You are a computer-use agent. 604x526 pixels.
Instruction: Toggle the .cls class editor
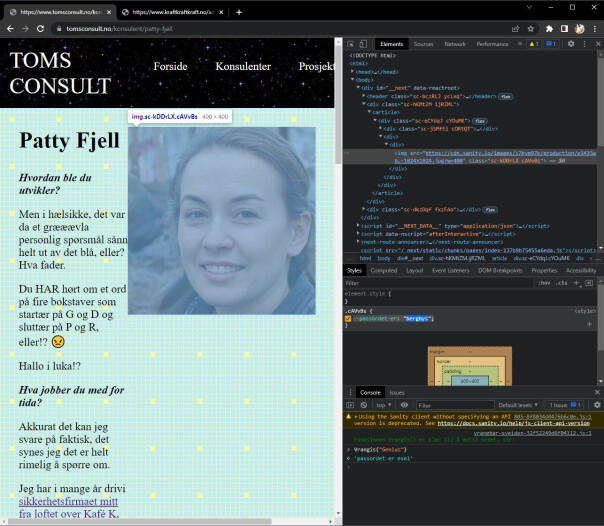click(x=562, y=283)
